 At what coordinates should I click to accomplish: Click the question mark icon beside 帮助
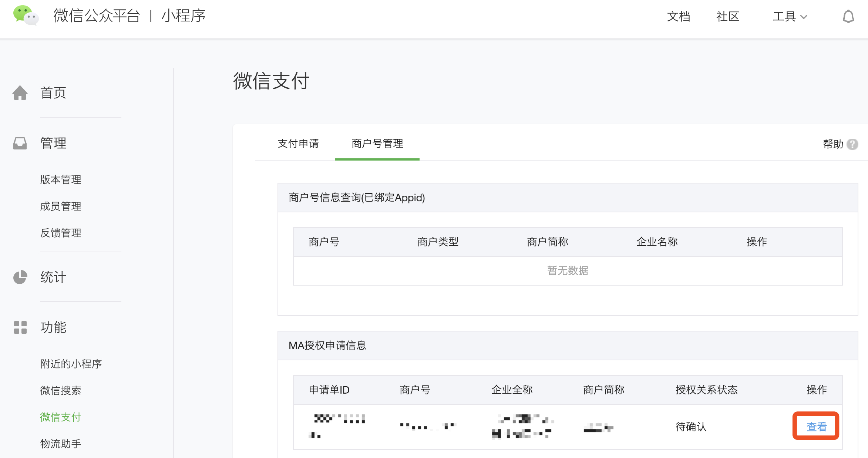click(852, 145)
